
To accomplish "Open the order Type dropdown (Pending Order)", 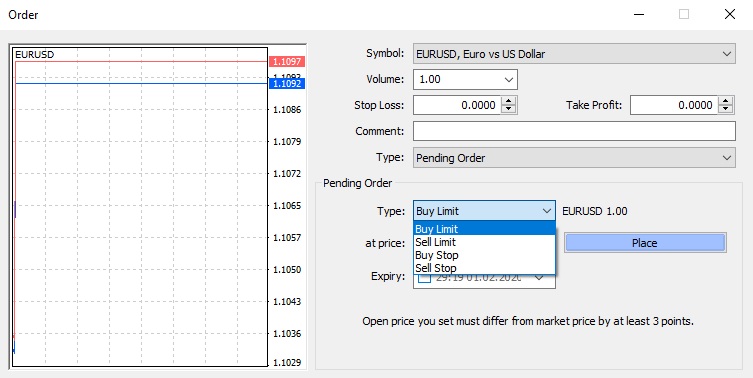I will click(x=727, y=158).
